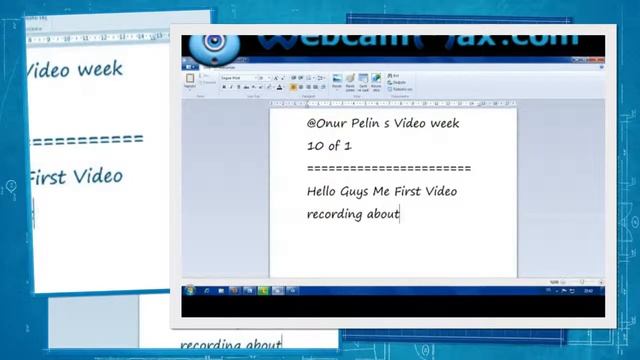Open the font family combo box
The height and width of the screenshot is (360, 640).
239,78
